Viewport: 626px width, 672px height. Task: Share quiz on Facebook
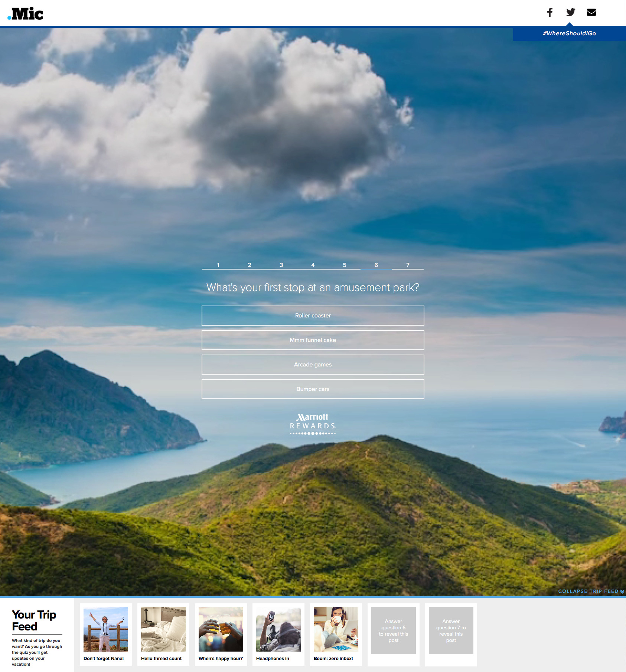550,12
